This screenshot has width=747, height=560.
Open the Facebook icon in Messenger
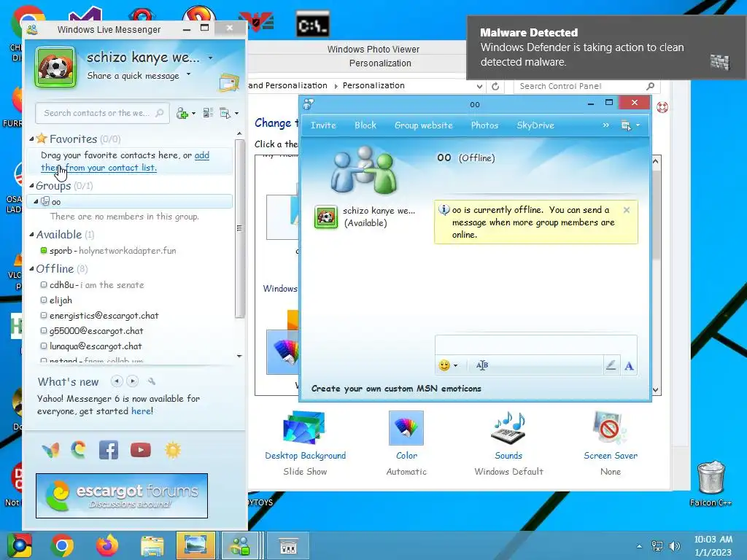(x=109, y=449)
